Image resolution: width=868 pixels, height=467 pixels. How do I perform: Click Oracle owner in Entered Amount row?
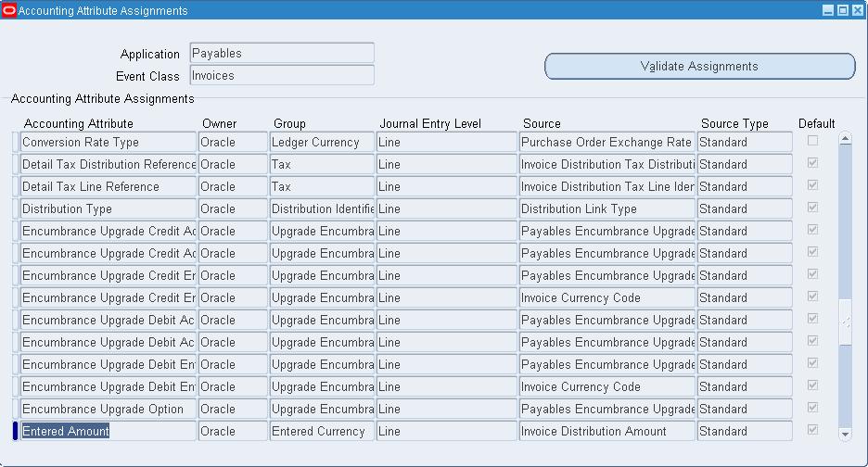(x=233, y=431)
